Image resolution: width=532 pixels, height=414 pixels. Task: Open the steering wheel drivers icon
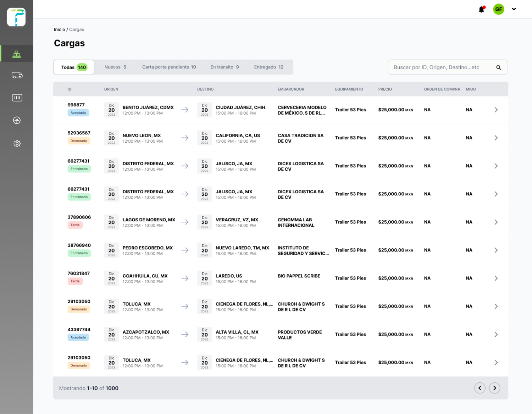pos(17,121)
